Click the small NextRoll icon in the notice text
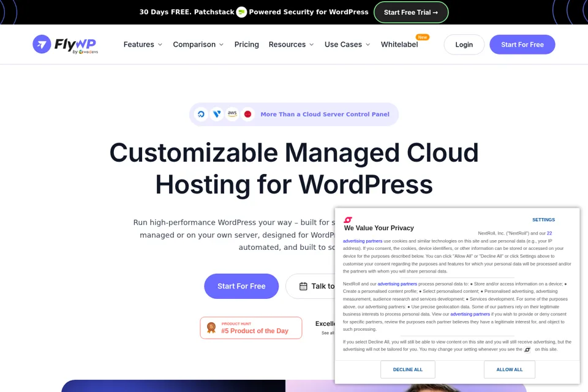588x392 pixels. (527, 350)
